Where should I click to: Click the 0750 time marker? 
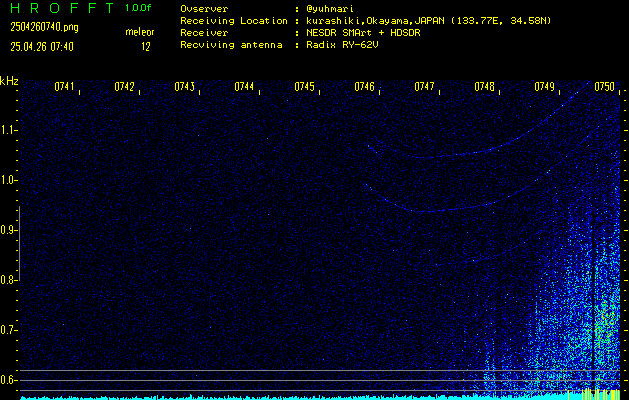[x=605, y=86]
